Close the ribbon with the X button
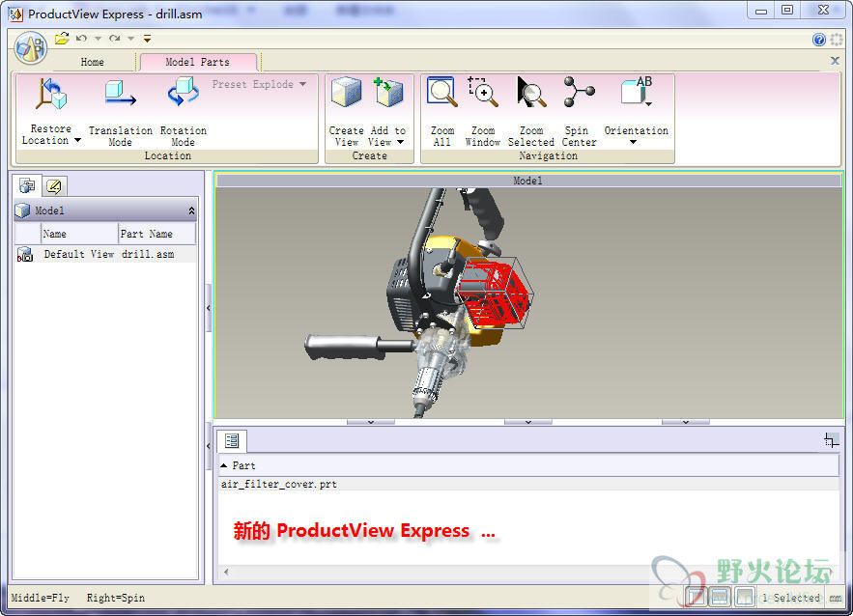Image resolution: width=853 pixels, height=616 pixels. click(835, 61)
